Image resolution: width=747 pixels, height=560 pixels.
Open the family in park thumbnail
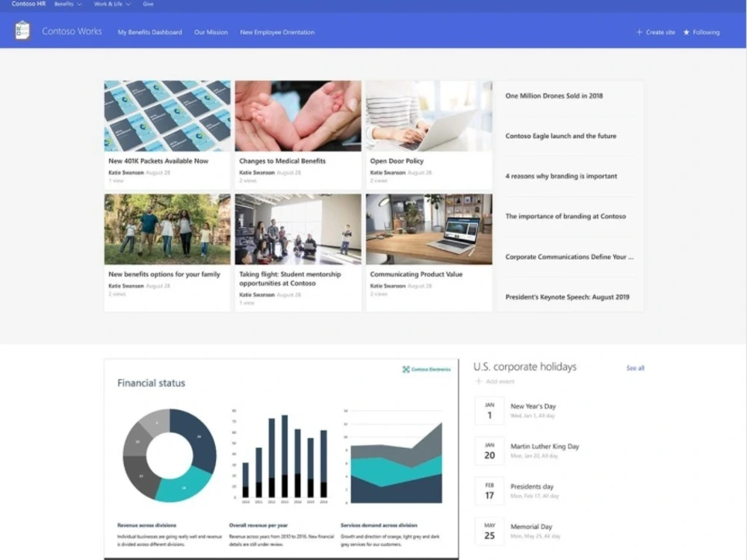click(x=167, y=229)
